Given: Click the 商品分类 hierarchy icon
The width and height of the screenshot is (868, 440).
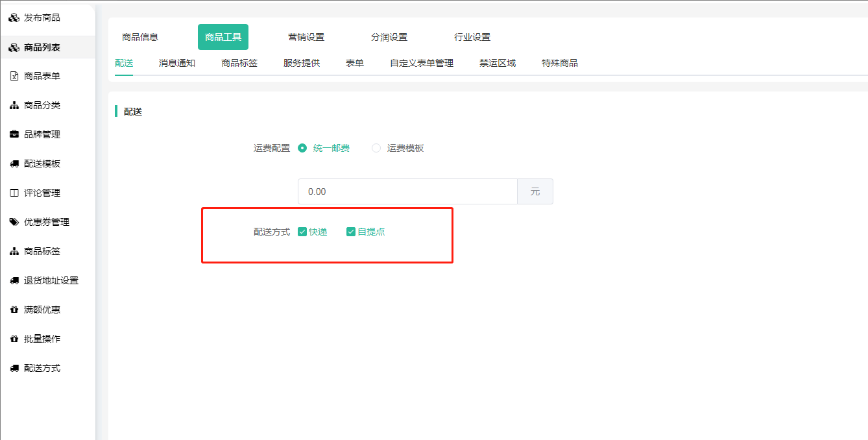Looking at the screenshot, I should 14,106.
